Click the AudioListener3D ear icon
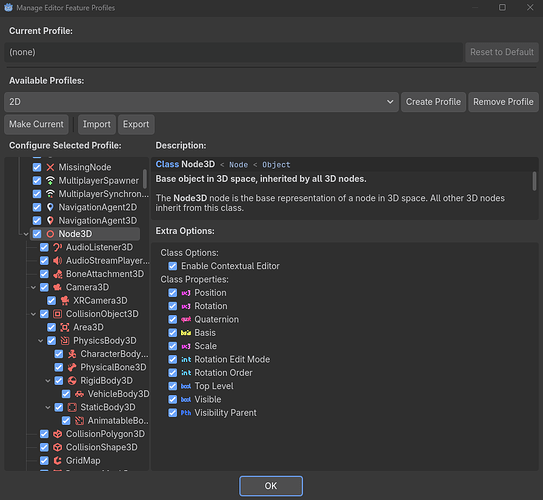 click(x=57, y=247)
